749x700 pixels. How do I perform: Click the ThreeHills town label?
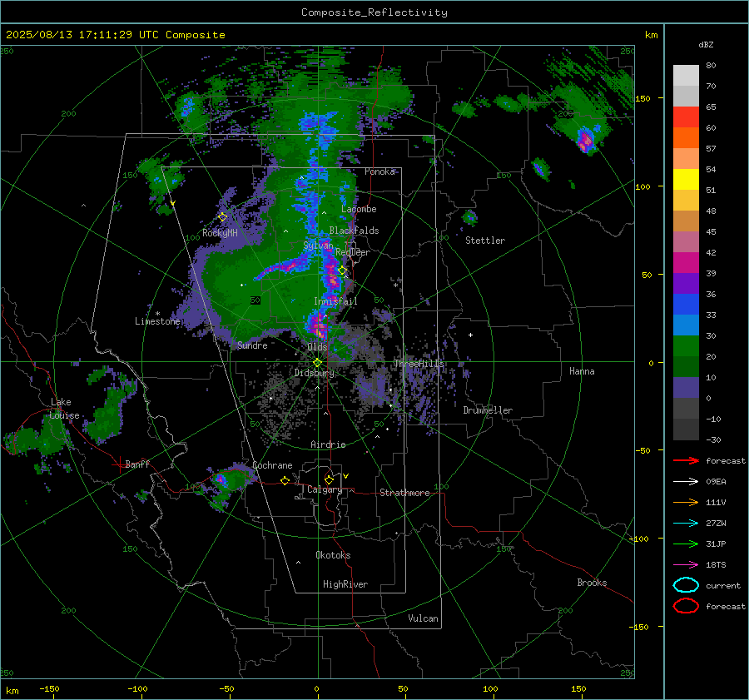click(419, 364)
